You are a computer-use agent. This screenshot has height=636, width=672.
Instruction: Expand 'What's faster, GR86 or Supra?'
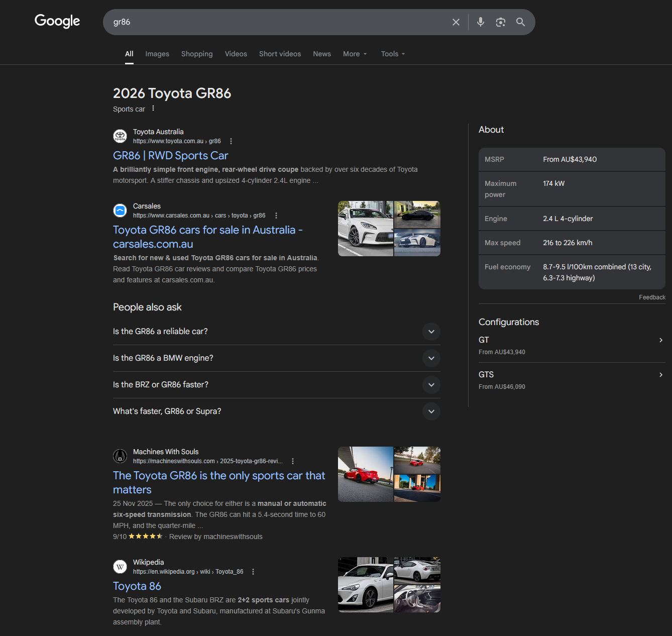tap(277, 411)
